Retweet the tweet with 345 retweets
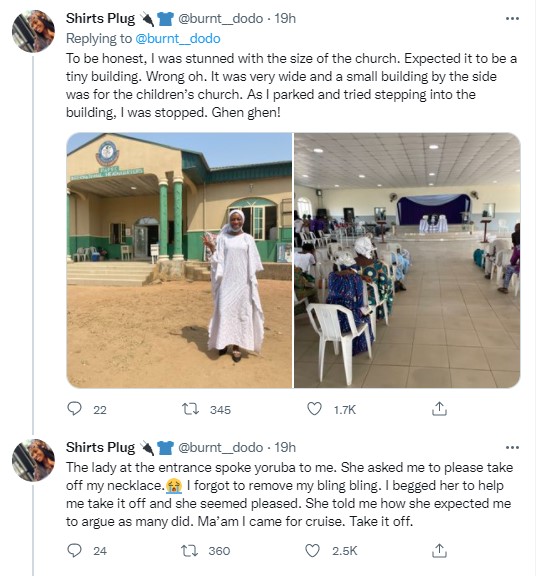The image size is (546, 576). (x=191, y=408)
